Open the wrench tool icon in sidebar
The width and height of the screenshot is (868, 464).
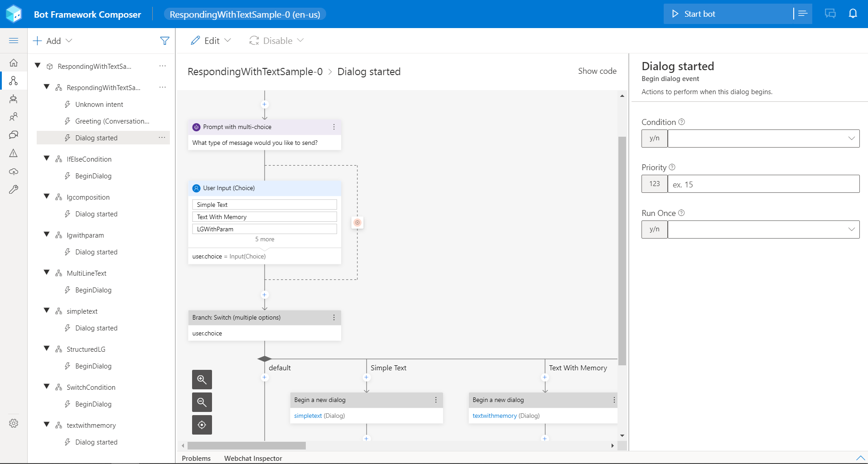14,190
